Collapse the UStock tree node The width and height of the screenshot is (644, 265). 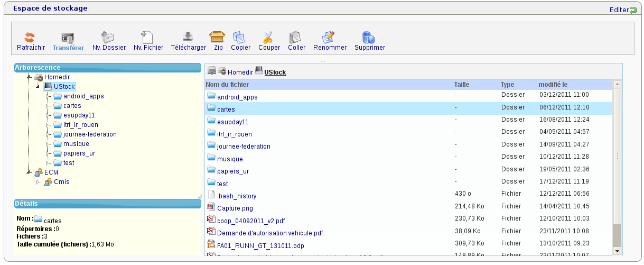[x=38, y=87]
